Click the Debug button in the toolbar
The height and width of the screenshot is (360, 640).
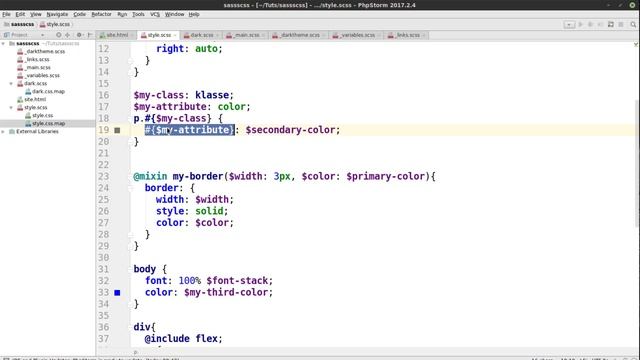[x=590, y=24]
